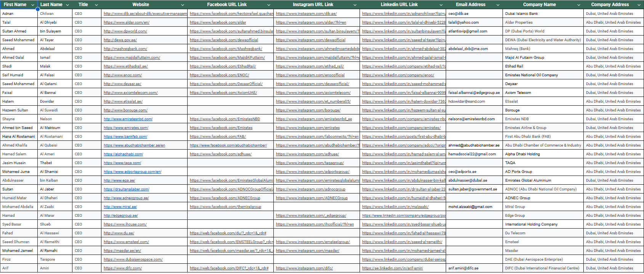
Task: Open the Last Name column filter dropdown
Action: tap(67, 5)
